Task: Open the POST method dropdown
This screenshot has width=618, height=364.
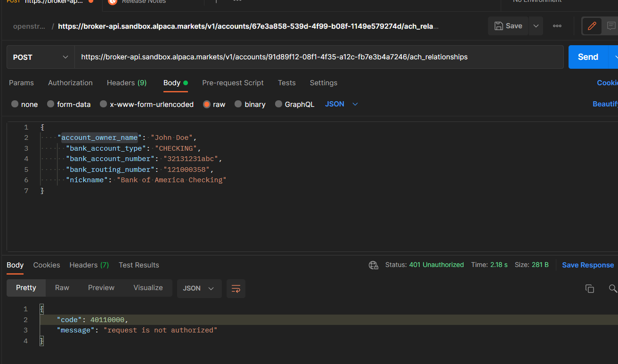Action: 41,57
